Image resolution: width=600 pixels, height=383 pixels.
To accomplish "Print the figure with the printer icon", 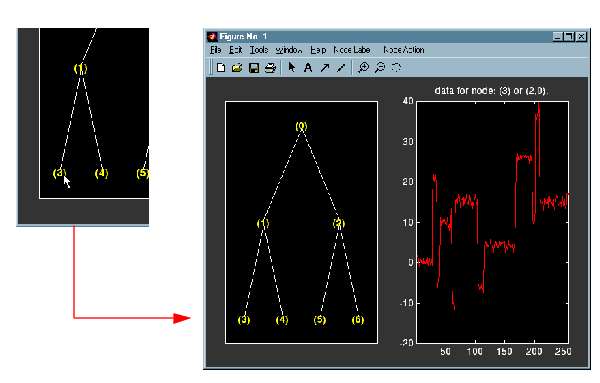I will click(x=270, y=68).
